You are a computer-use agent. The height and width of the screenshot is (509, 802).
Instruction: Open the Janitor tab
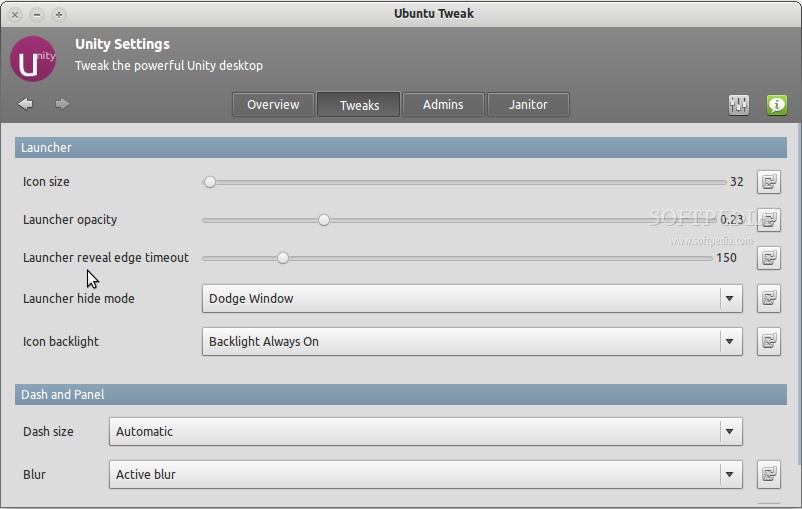[x=528, y=105]
